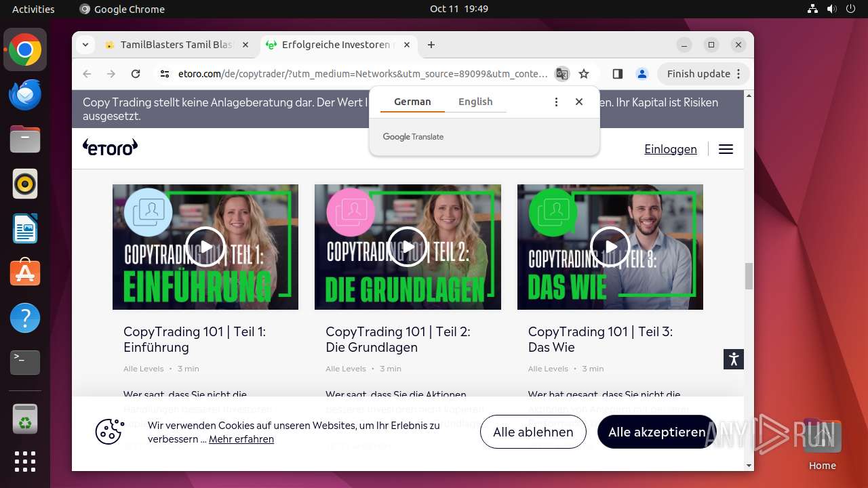
Task: Click Alle akzeptieren cookie button
Action: (656, 432)
